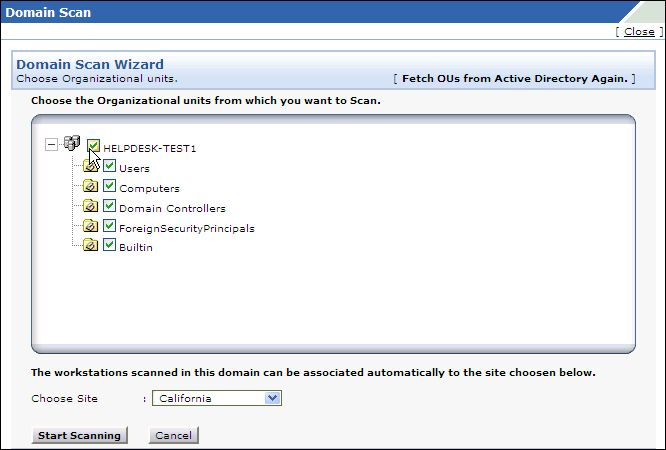Click the ForeignSecurityPrincipals folder icon
Viewport: 666px width, 450px height.
[91, 227]
